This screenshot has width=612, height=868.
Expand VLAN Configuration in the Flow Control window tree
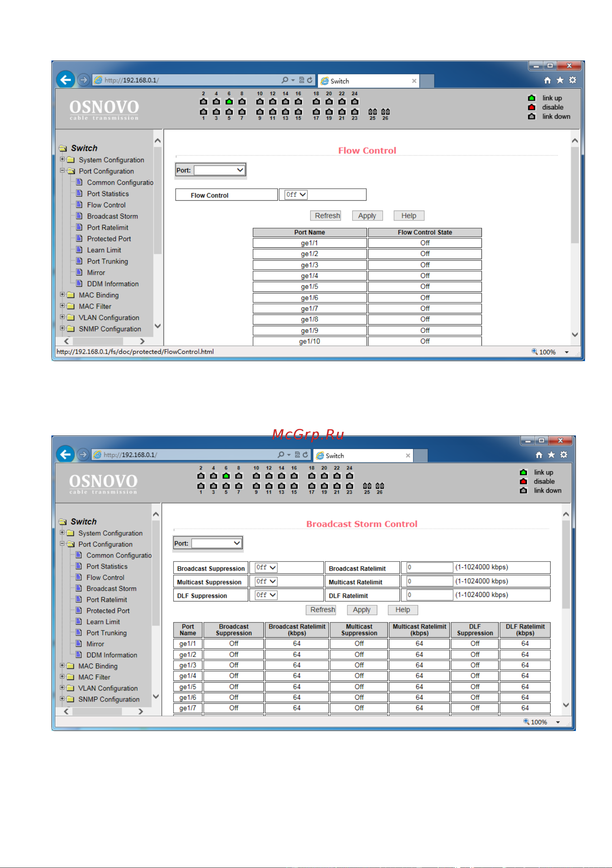[x=62, y=317]
